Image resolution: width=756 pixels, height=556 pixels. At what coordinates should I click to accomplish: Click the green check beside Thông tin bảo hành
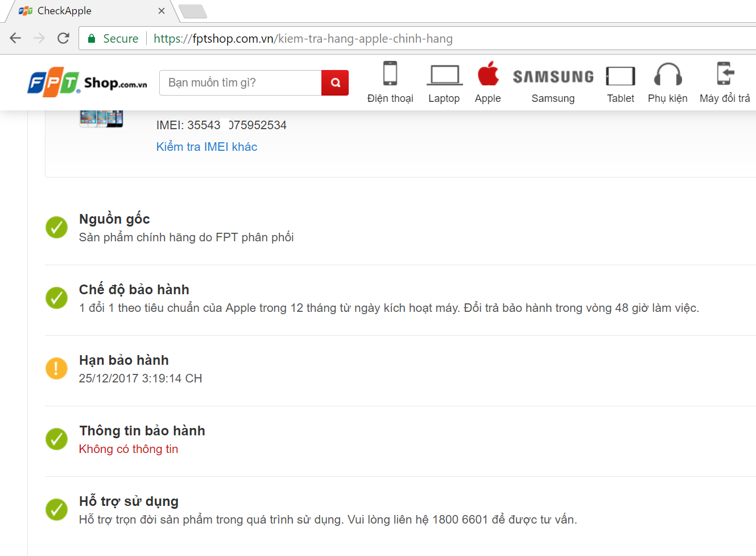(56, 439)
